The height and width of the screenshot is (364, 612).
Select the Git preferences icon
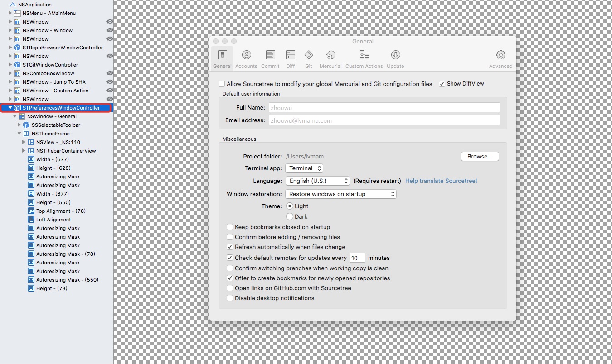pyautogui.click(x=309, y=55)
